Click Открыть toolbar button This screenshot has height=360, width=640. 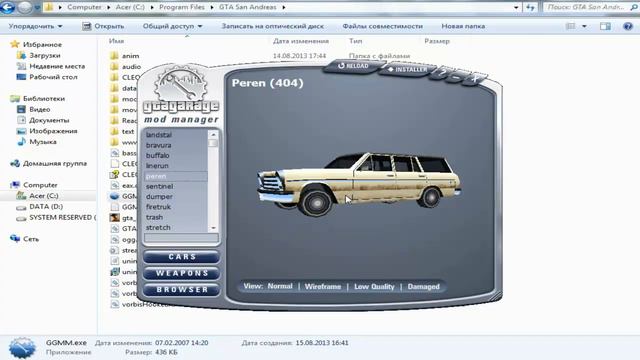coord(103,26)
